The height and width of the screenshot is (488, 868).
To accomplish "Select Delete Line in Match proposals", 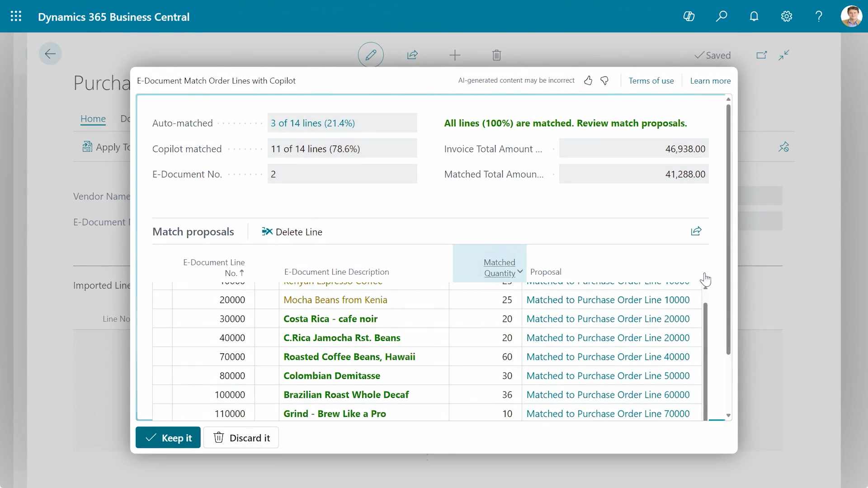I will 292,231.
